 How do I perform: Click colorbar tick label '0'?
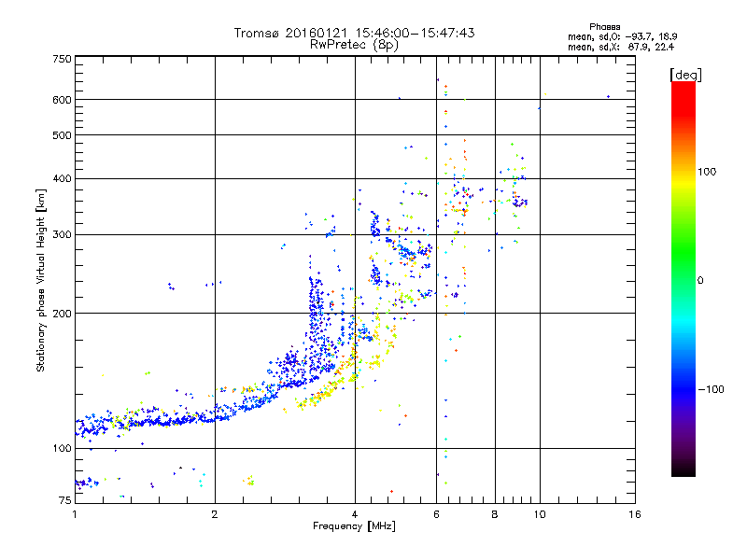[699, 281]
